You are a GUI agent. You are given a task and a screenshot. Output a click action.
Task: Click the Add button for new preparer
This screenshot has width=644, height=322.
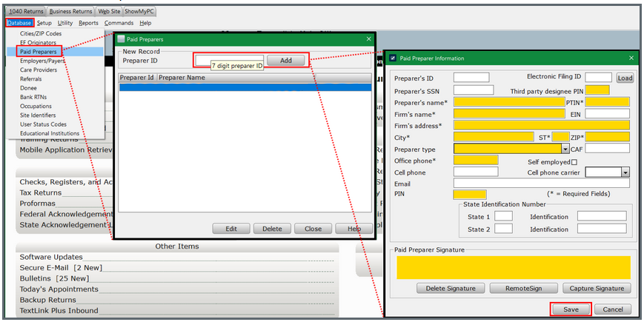tap(285, 60)
